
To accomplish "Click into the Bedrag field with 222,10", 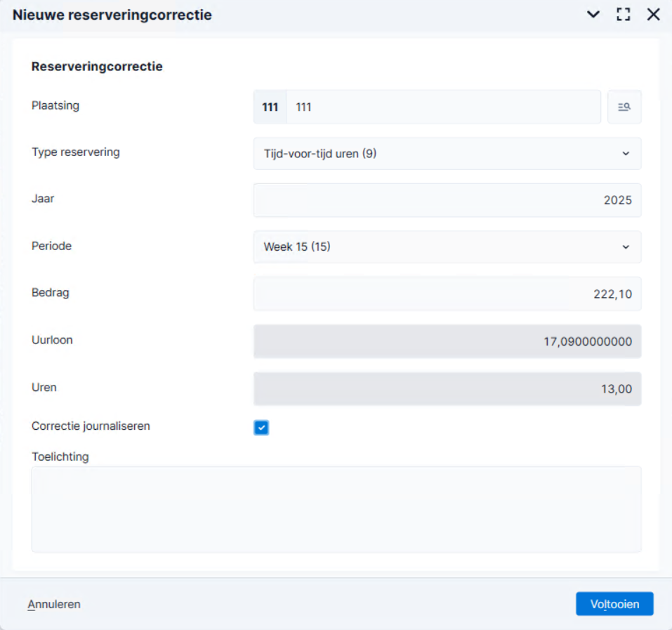I will [x=447, y=294].
